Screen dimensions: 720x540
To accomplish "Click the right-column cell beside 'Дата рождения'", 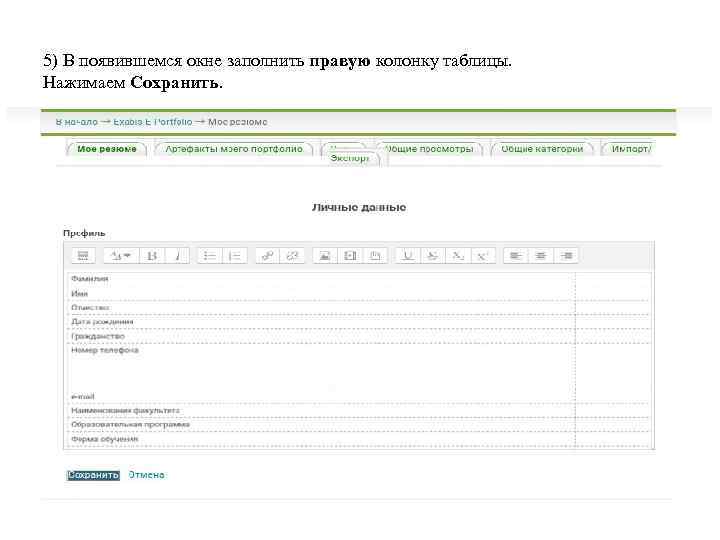I will [x=613, y=322].
